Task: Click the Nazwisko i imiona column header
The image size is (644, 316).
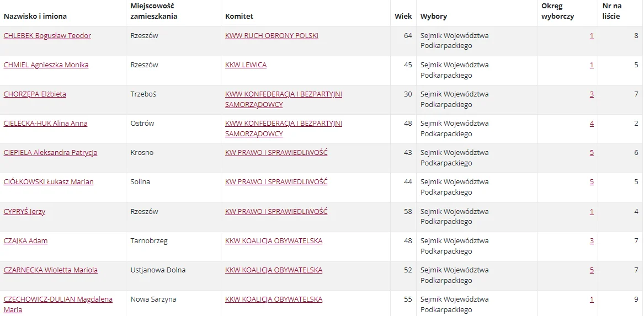Action: (x=35, y=17)
